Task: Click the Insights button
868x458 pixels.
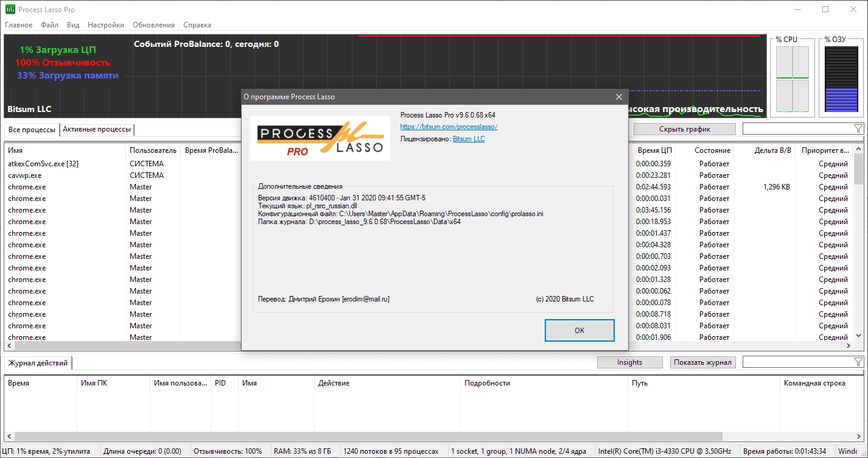Action: tap(629, 362)
